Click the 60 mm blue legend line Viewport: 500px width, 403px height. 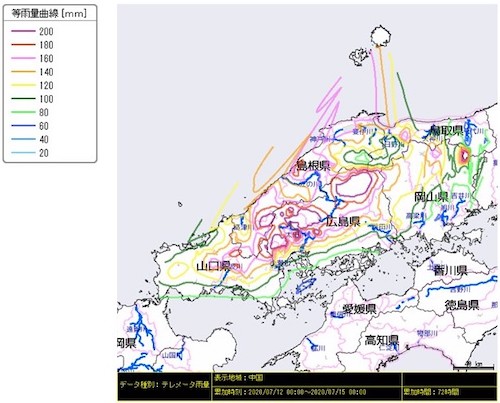[x=23, y=126]
